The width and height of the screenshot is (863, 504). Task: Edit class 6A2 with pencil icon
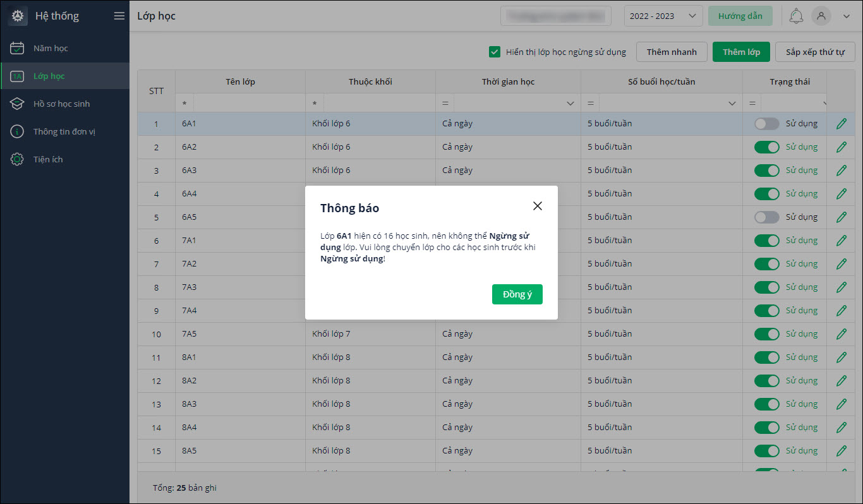coord(841,147)
